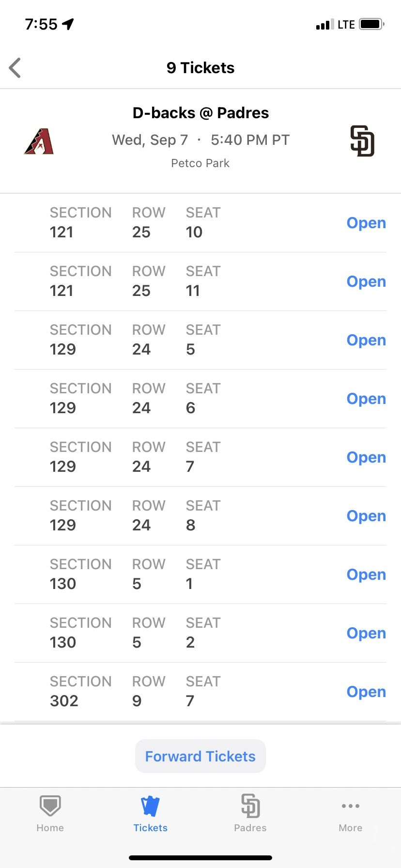Open the Home tab icon
The image size is (401, 868).
(x=50, y=806)
